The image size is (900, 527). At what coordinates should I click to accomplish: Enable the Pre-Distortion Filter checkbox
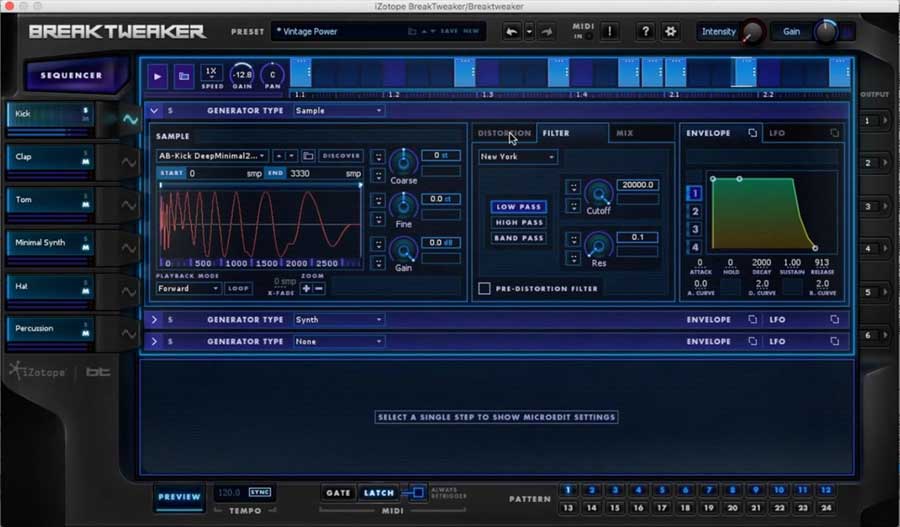pos(484,288)
